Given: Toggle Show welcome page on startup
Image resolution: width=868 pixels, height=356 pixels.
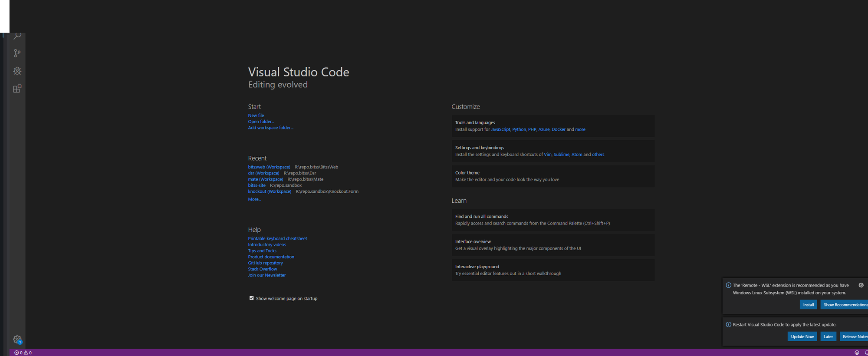Looking at the screenshot, I should (251, 298).
